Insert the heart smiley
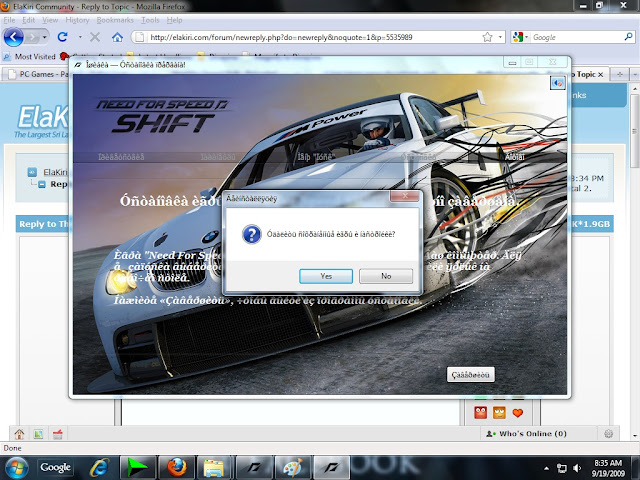 click(x=518, y=413)
